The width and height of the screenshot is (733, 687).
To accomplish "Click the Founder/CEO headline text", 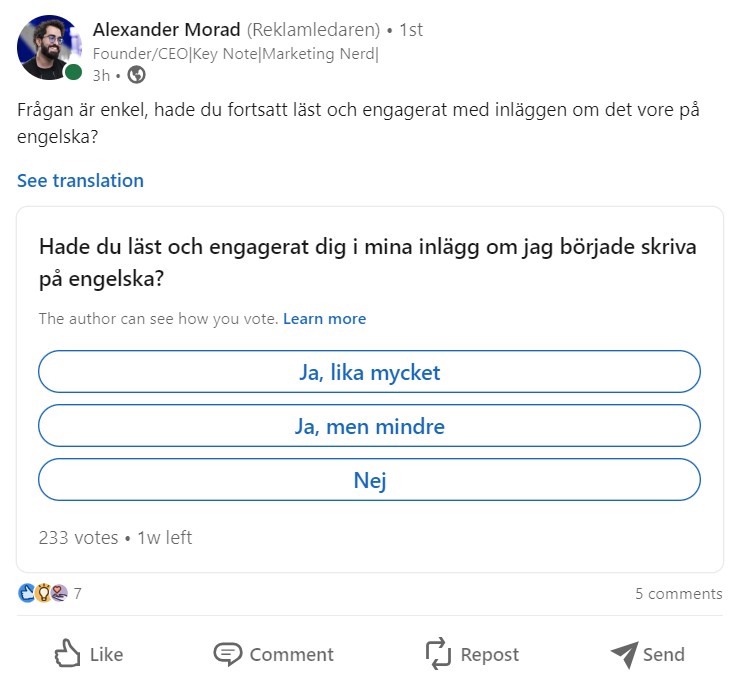I will tap(235, 54).
